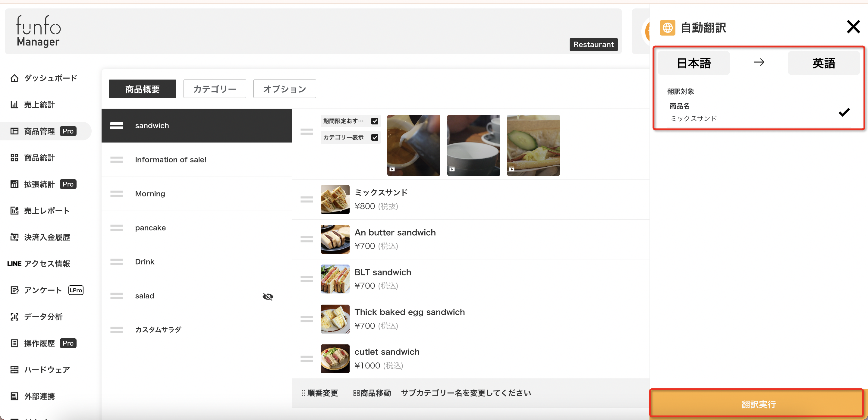Click the drag handle for pancake category
This screenshot has width=868, height=420.
click(117, 228)
